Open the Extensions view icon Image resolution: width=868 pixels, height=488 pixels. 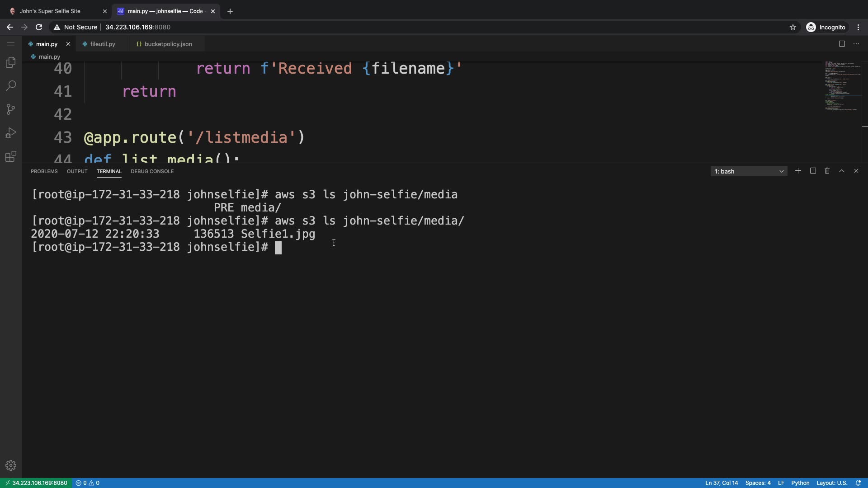(11, 156)
